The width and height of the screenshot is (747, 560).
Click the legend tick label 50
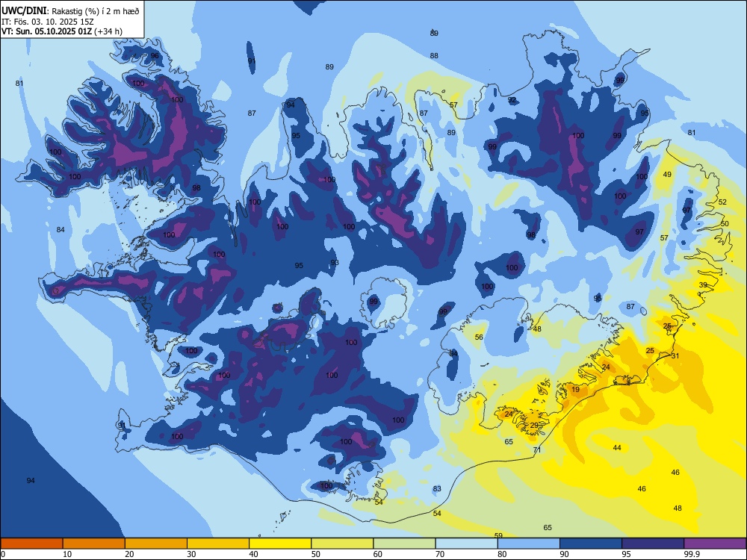click(315, 554)
